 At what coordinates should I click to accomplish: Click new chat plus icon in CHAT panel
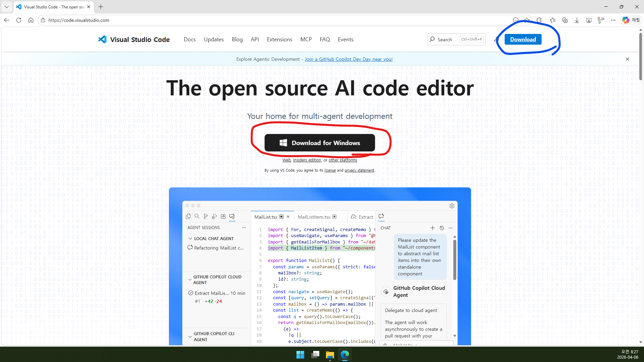pyautogui.click(x=432, y=228)
